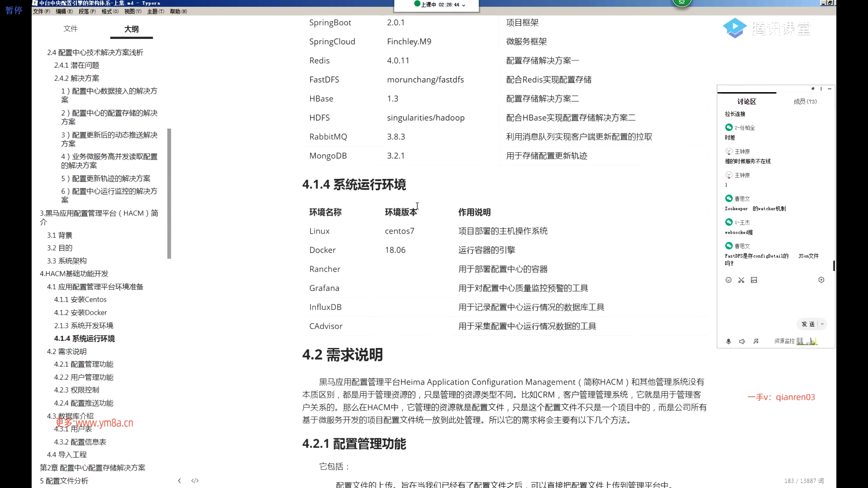Open chat settings hexagon icon
Screen dimensions: 868x488
[821, 280]
